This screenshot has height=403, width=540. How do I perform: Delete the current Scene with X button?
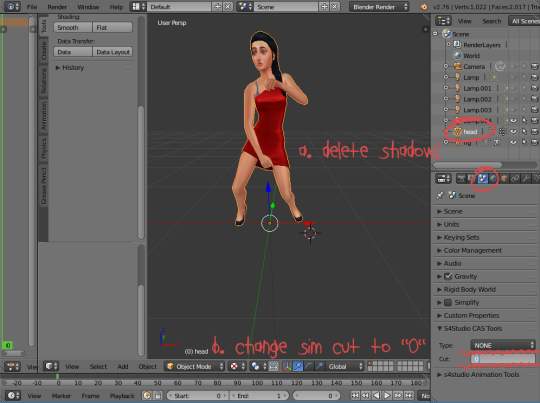[x=334, y=7]
